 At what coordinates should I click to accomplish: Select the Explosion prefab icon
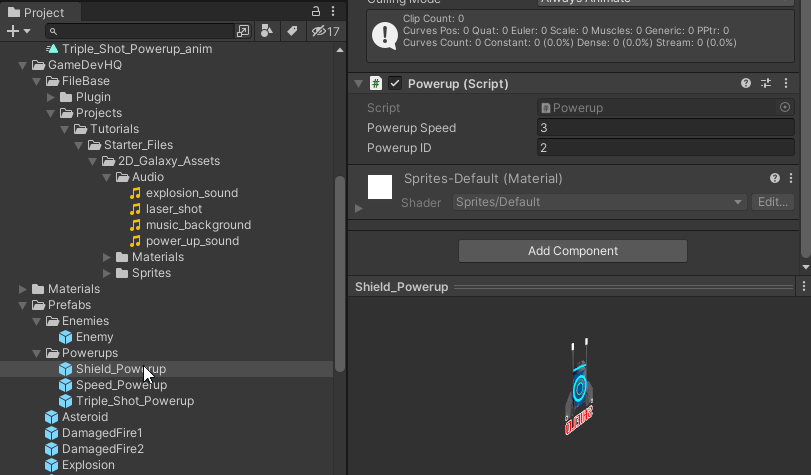(51, 465)
